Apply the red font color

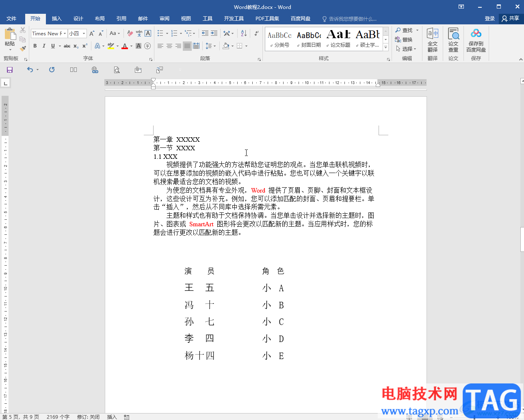tap(125, 46)
